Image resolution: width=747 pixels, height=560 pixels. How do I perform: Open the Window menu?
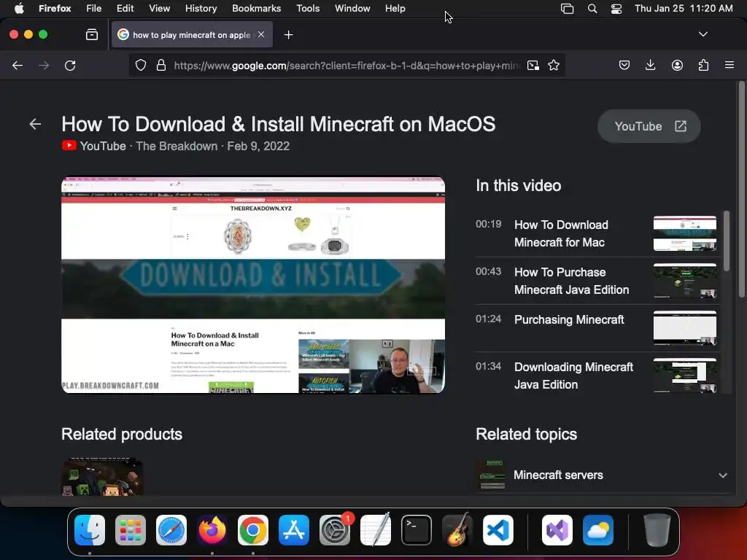pyautogui.click(x=352, y=8)
